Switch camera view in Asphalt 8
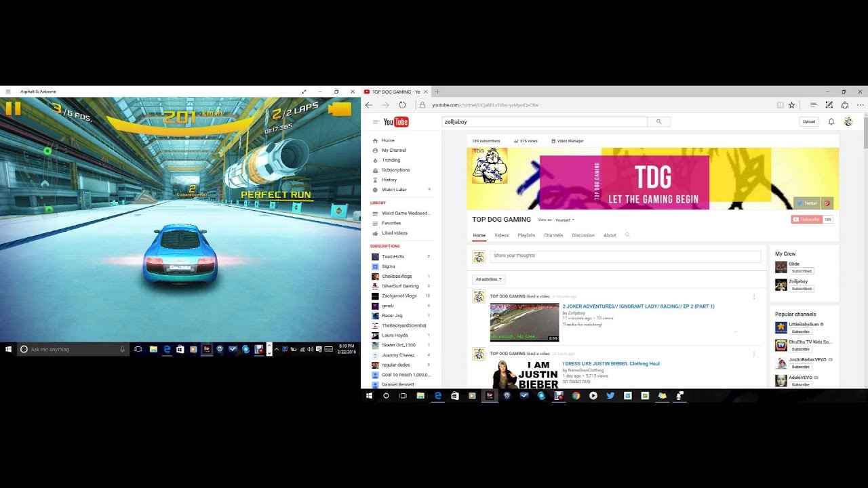 tap(340, 109)
